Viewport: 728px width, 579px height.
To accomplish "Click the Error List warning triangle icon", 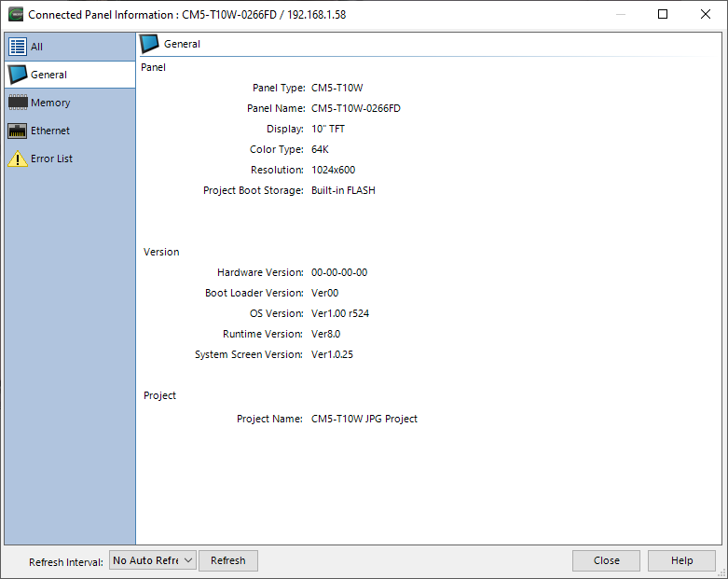I will pyautogui.click(x=18, y=159).
